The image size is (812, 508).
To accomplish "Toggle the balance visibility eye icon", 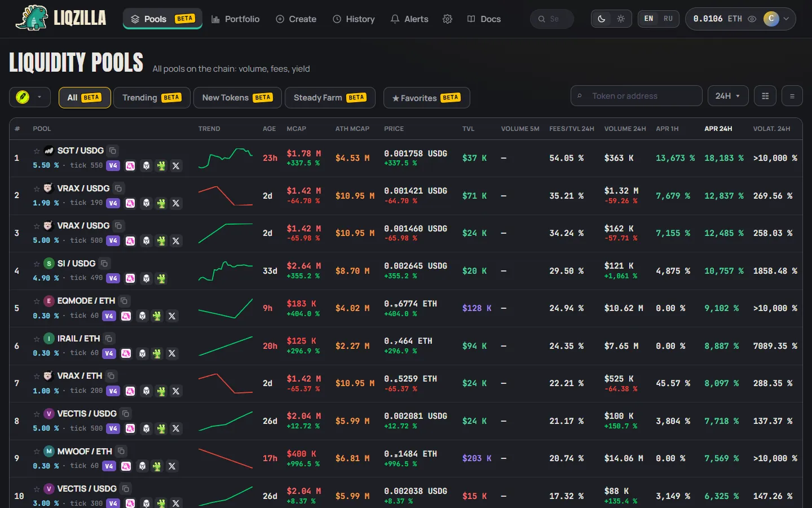I will click(752, 19).
